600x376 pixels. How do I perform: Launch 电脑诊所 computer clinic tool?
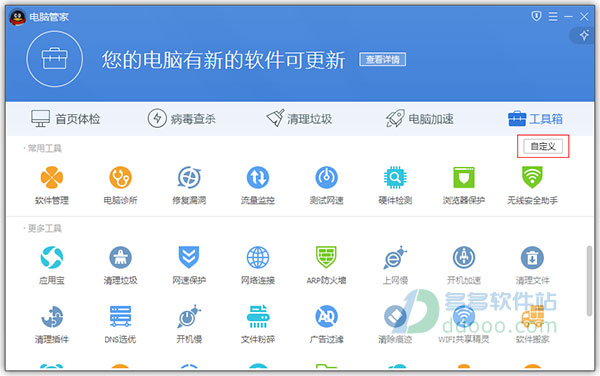pyautogui.click(x=120, y=185)
